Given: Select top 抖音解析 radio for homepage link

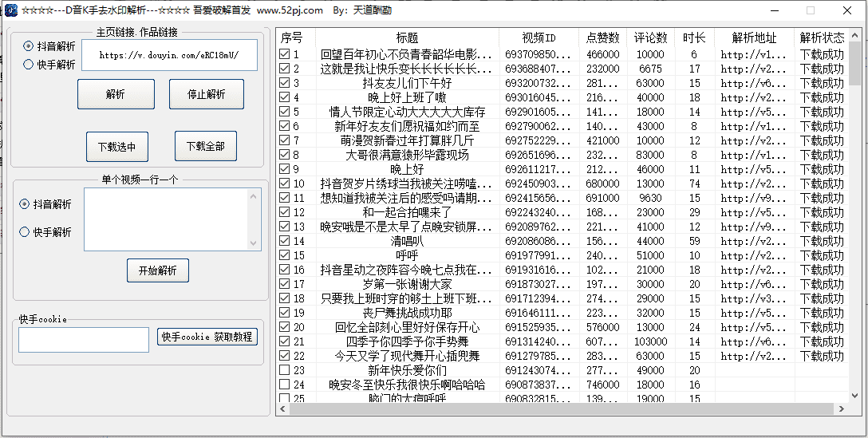Looking at the screenshot, I should [x=28, y=46].
